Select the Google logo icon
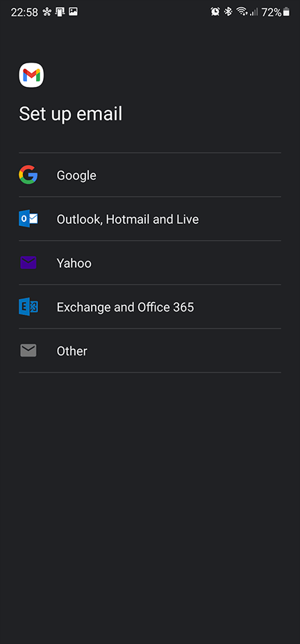 tap(28, 175)
